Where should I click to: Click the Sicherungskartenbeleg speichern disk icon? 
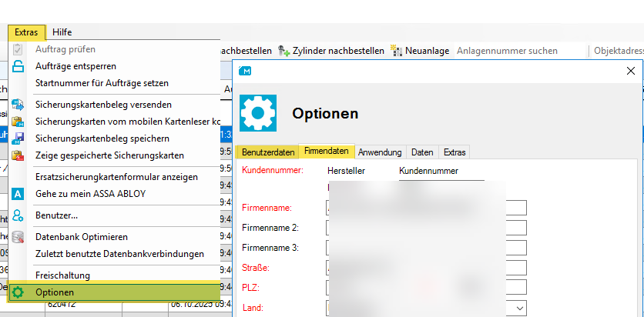pos(18,138)
